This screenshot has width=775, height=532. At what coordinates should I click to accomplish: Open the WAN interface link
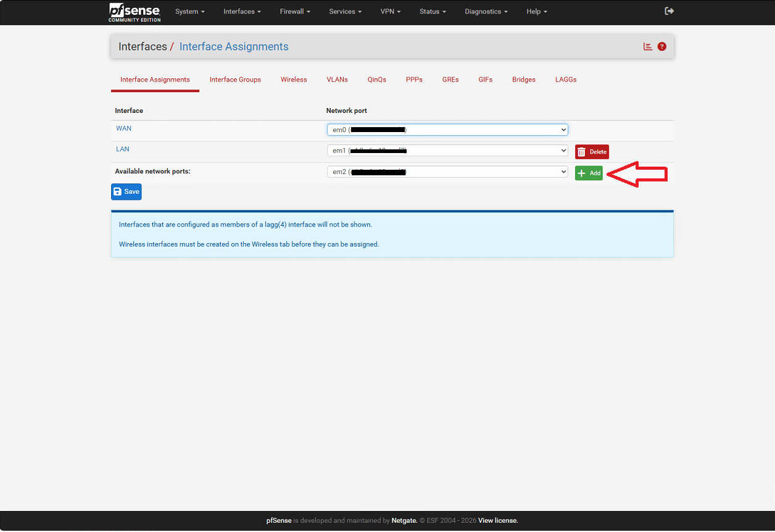coord(123,128)
